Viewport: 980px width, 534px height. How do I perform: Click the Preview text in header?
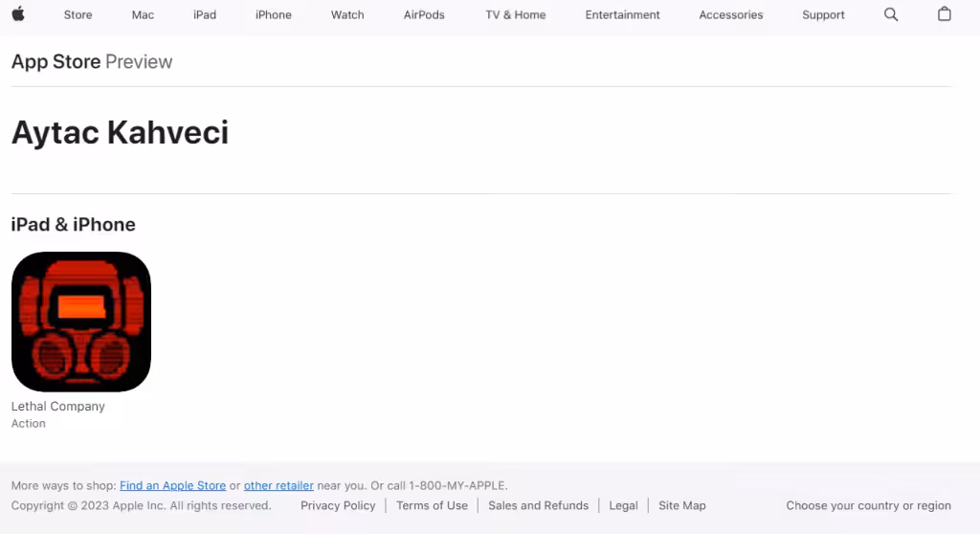[x=139, y=61]
